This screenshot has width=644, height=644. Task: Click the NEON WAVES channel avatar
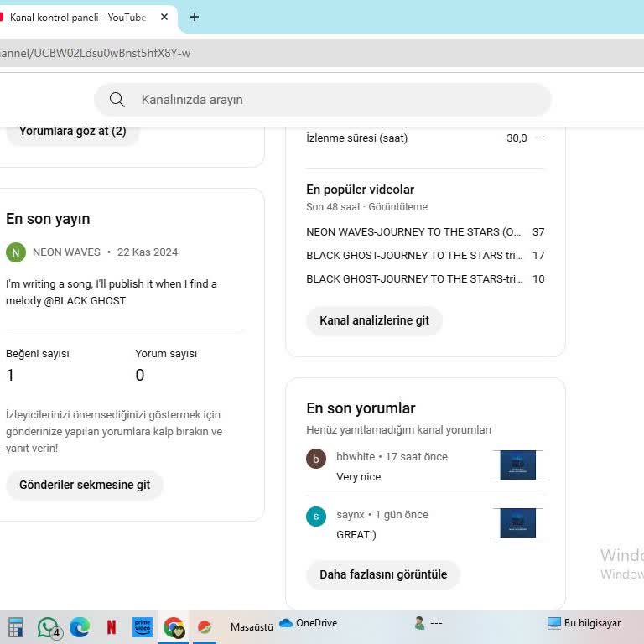coord(16,252)
